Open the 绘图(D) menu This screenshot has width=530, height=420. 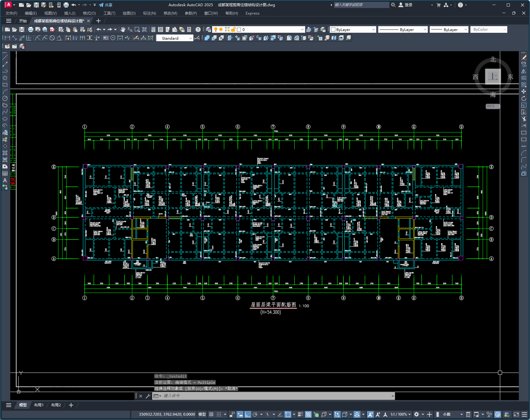pyautogui.click(x=129, y=13)
